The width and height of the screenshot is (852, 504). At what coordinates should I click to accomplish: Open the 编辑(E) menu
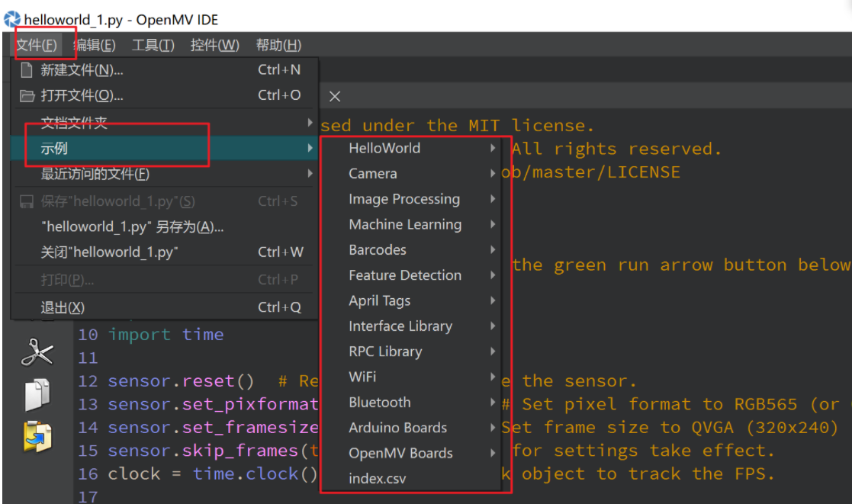coord(95,45)
